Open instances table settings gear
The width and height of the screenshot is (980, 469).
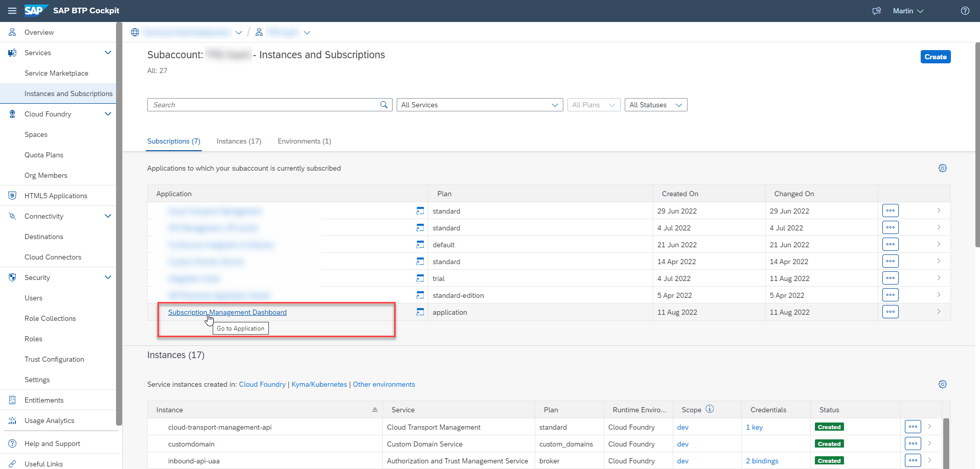943,384
